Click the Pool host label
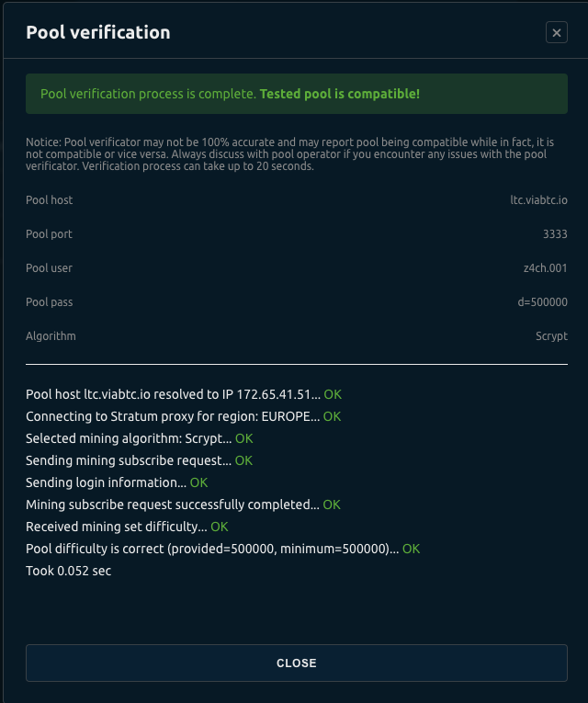 [x=50, y=200]
